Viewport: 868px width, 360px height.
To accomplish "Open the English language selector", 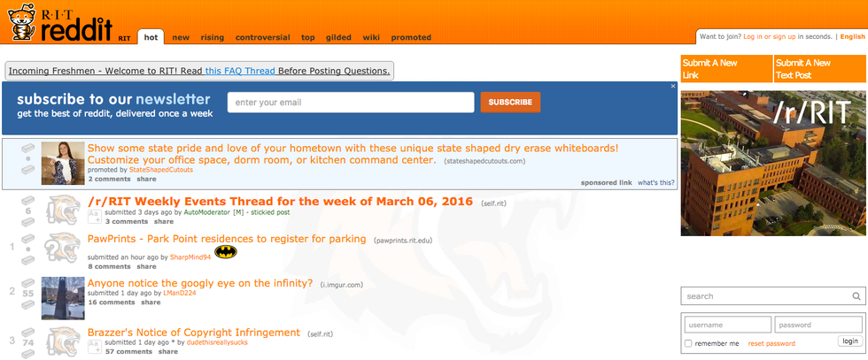I will point(852,36).
